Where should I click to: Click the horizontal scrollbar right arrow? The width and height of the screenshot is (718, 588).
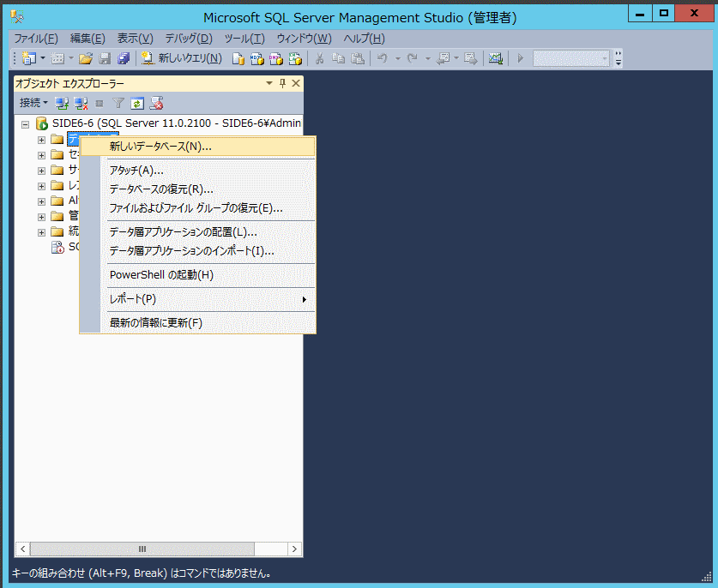294,549
